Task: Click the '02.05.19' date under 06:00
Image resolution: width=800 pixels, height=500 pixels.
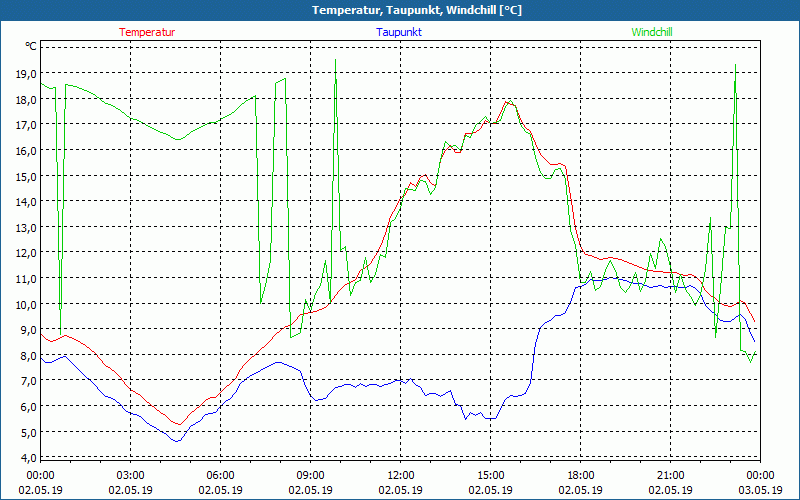Action: [x=220, y=490]
